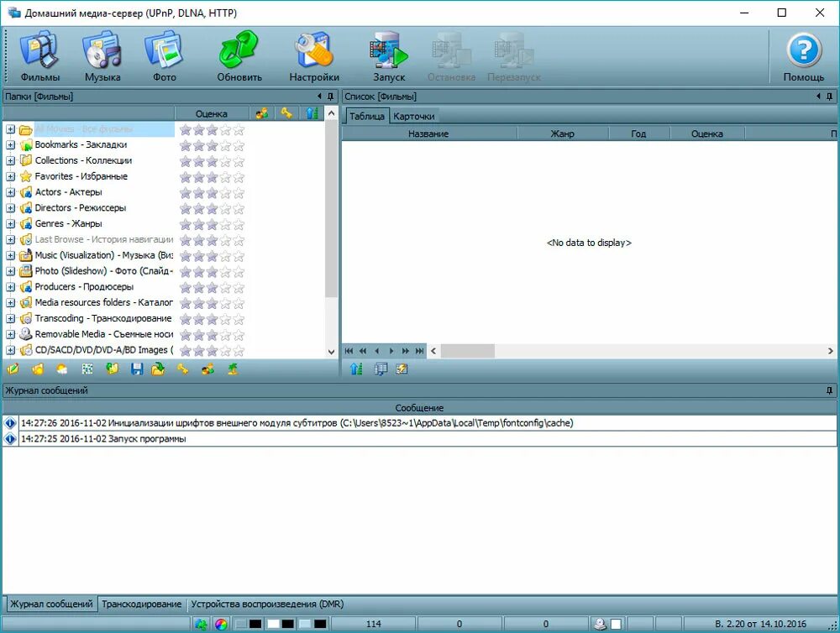Click the Фильмы button in the toolbar
Image resolution: width=840 pixels, height=633 pixels.
tap(39, 54)
